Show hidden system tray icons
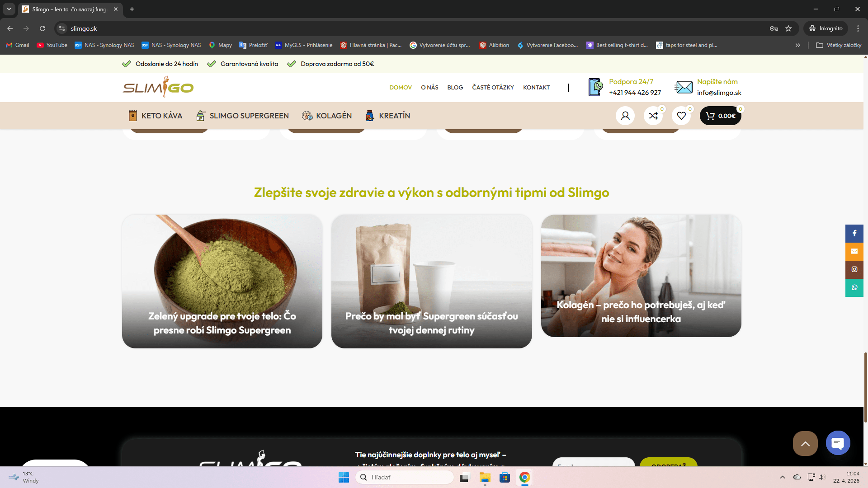868x488 pixels. click(x=782, y=477)
